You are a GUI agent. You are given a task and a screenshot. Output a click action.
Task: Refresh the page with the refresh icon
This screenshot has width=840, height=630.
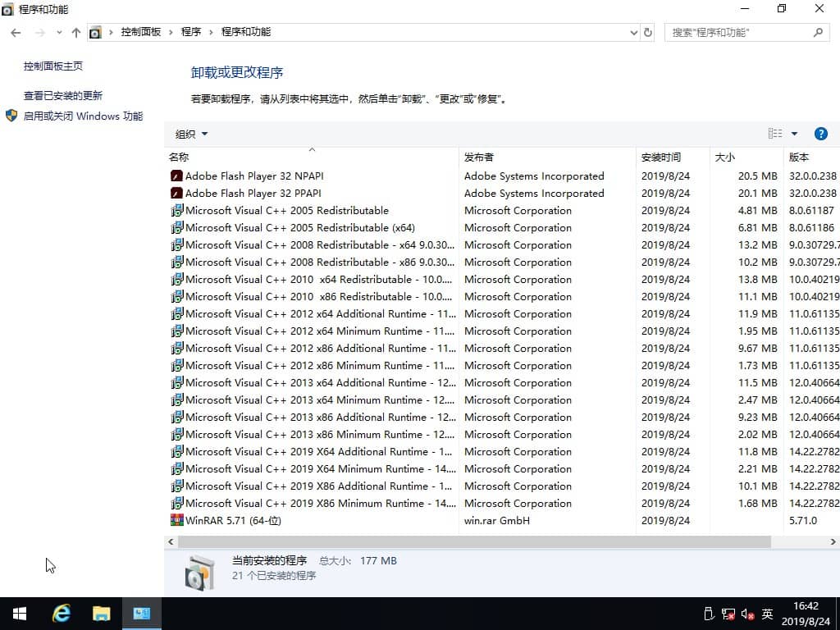pyautogui.click(x=648, y=32)
